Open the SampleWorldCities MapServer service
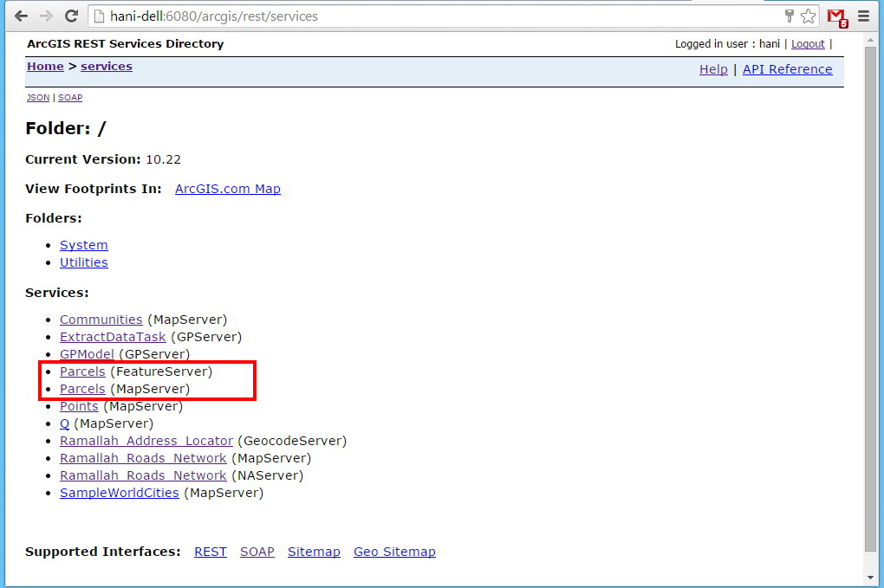Image resolution: width=884 pixels, height=588 pixels. coord(119,493)
